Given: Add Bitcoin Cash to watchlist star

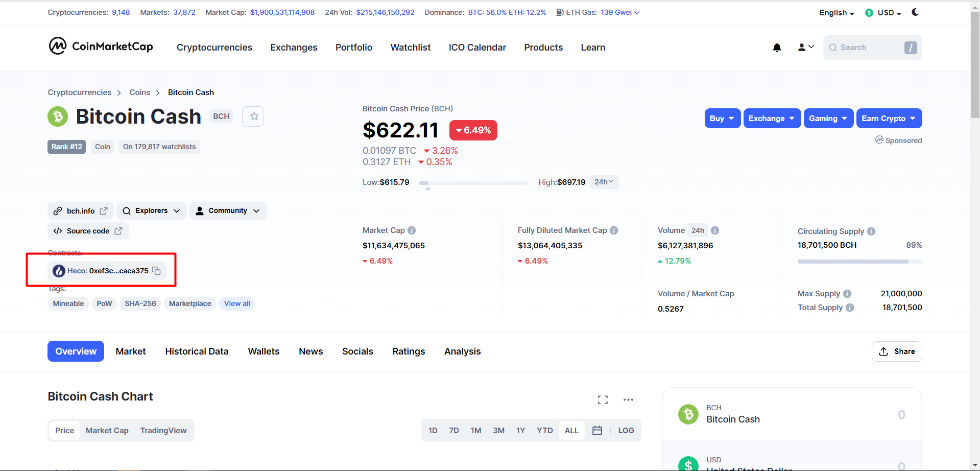Looking at the screenshot, I should (254, 116).
